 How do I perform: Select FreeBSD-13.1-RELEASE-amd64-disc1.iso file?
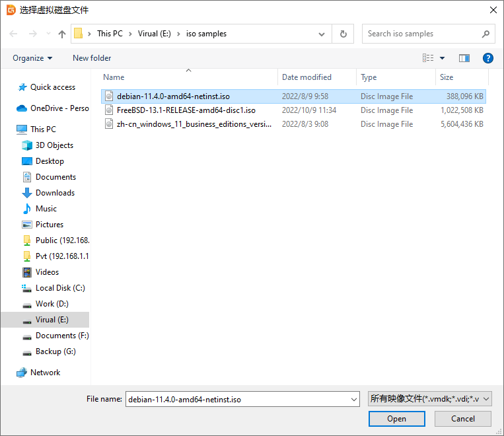click(293, 110)
